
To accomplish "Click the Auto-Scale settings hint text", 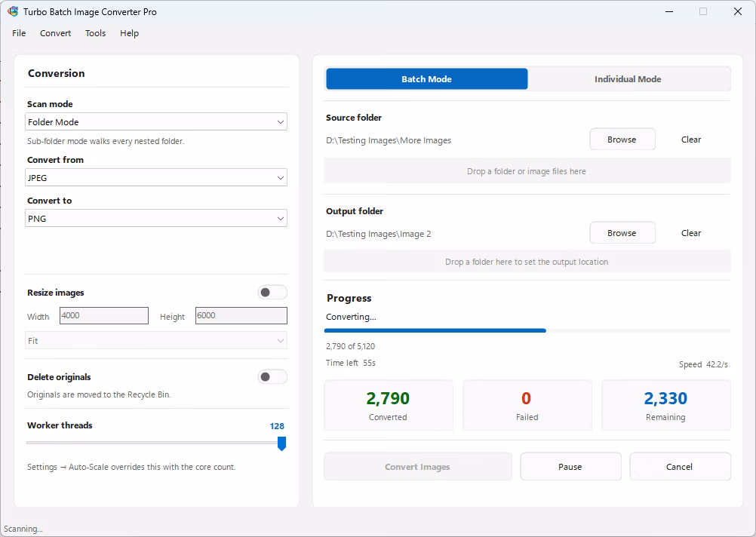I will coord(131,467).
